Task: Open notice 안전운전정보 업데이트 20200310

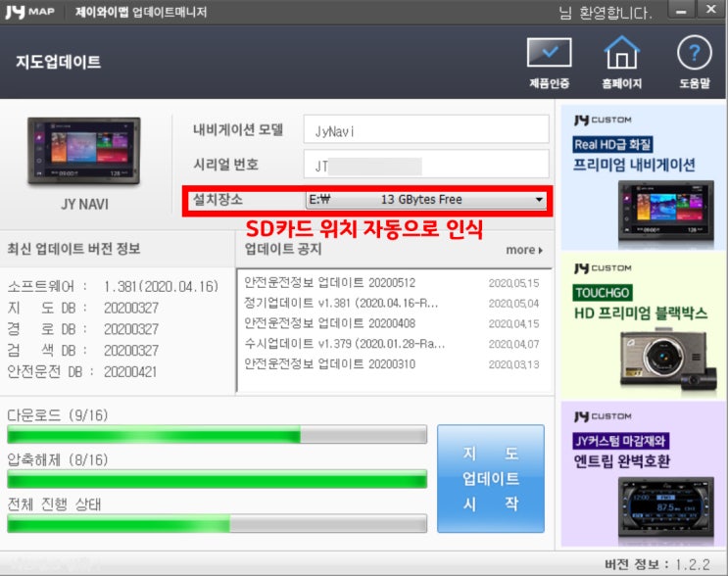Action: [329, 363]
